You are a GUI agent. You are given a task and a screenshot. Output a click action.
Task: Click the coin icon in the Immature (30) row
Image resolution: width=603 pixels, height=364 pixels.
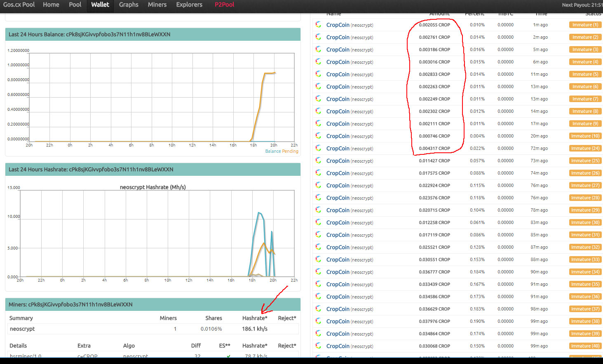(x=318, y=222)
